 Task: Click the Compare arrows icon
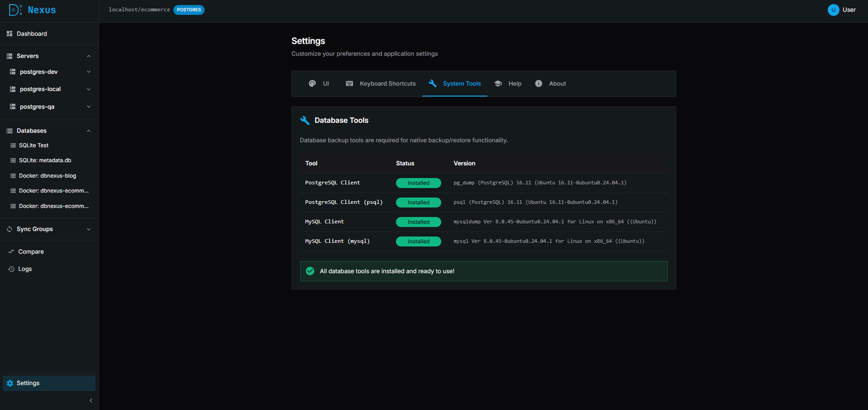[11, 252]
